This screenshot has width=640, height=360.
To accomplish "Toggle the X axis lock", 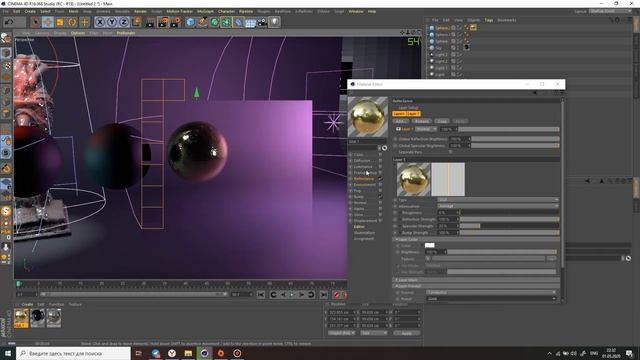I will (100, 22).
